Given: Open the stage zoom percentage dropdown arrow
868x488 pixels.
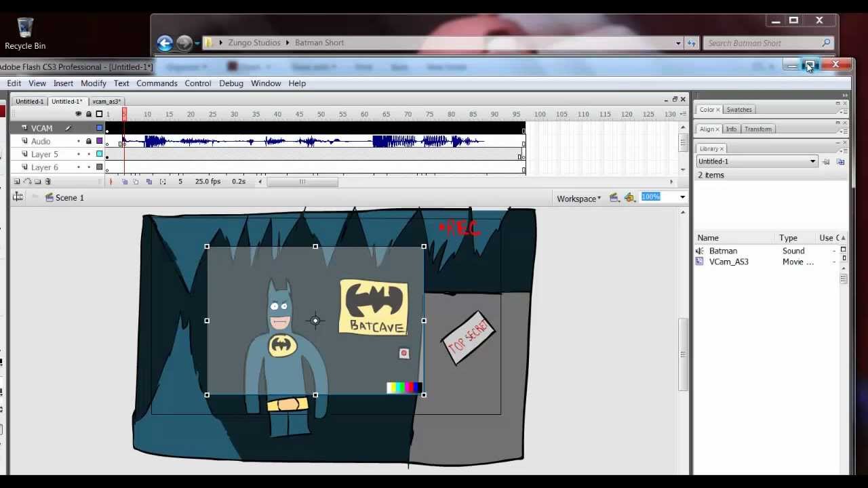Looking at the screenshot, I should (682, 197).
